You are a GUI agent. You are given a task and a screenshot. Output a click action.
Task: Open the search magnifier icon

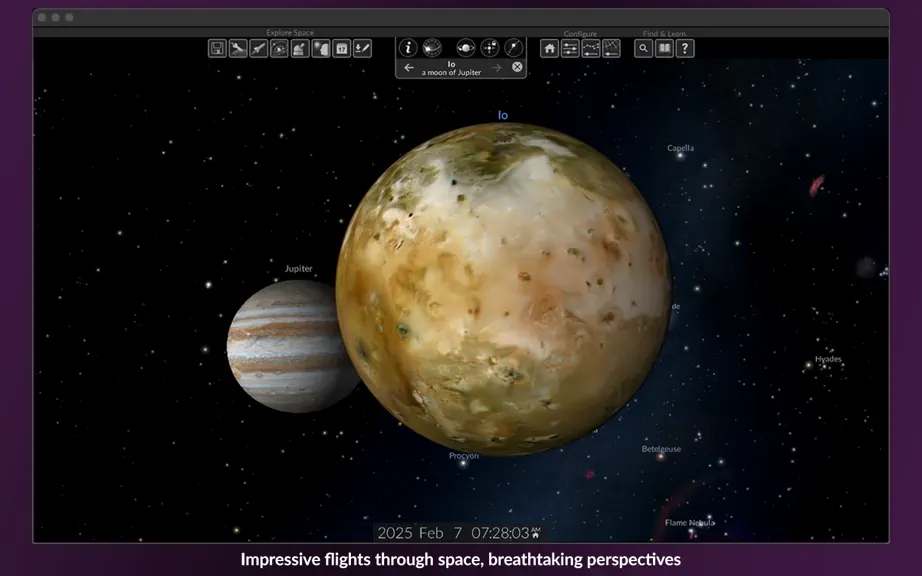[x=644, y=48]
